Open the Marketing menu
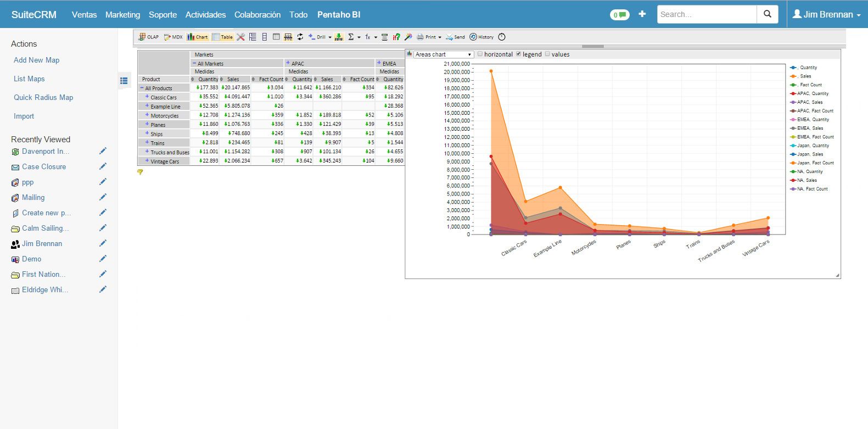 click(122, 14)
